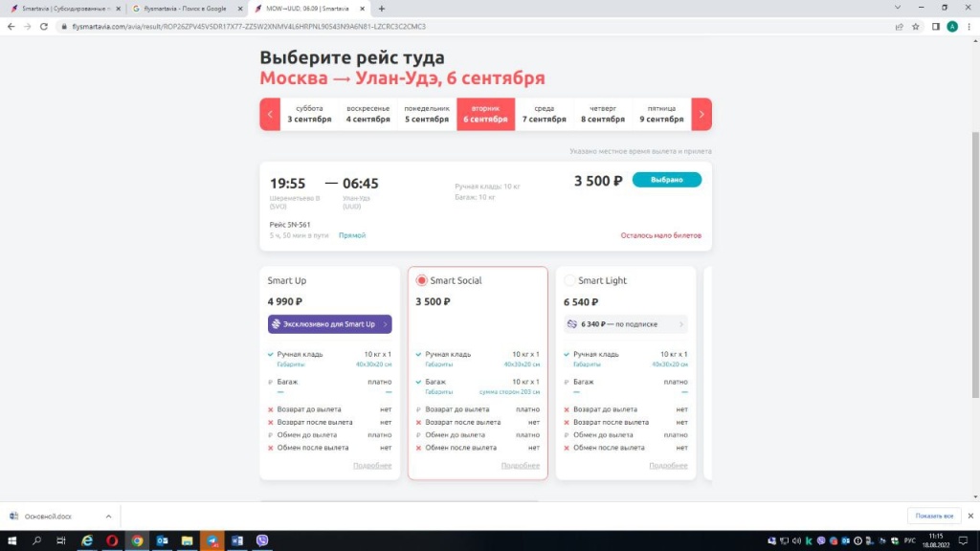Click volume icon in system tray
The image size is (980, 551).
pos(796,541)
